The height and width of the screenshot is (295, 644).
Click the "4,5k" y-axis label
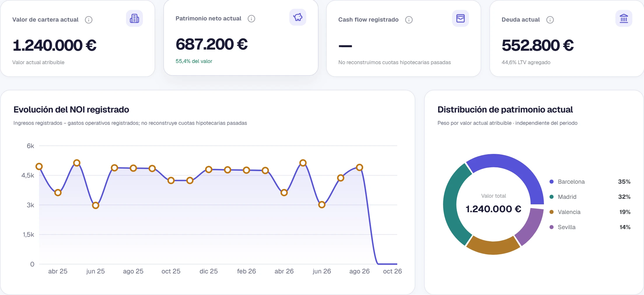click(x=28, y=175)
